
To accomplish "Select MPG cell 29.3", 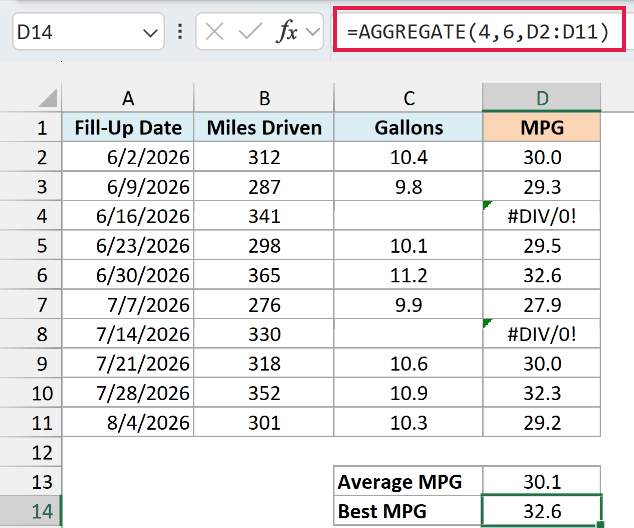I will [541, 186].
